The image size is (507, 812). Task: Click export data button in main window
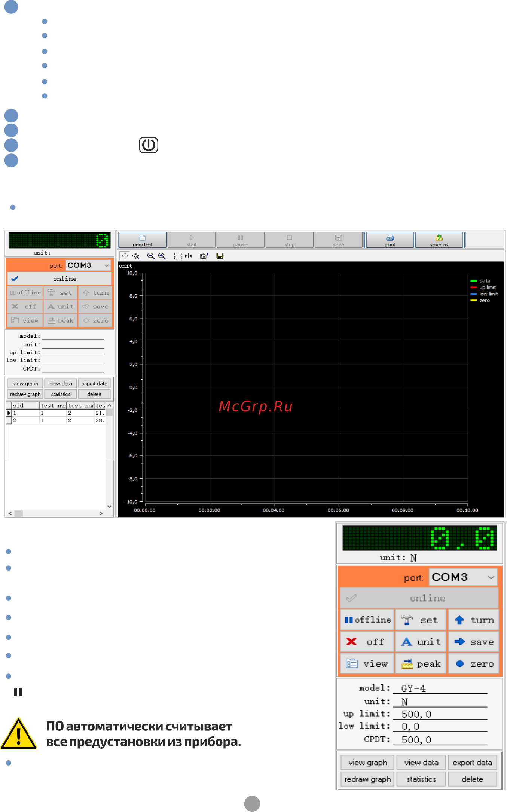tap(94, 384)
